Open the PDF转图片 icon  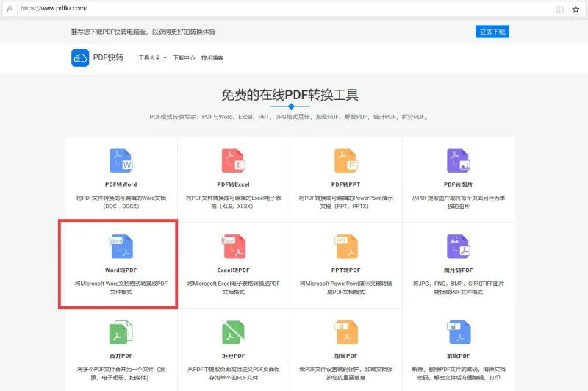click(458, 160)
